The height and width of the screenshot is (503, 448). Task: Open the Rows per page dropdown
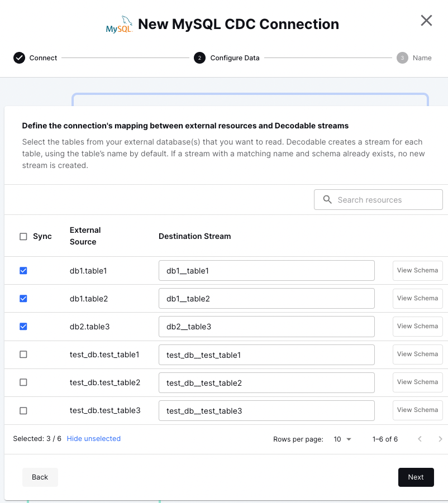click(342, 439)
